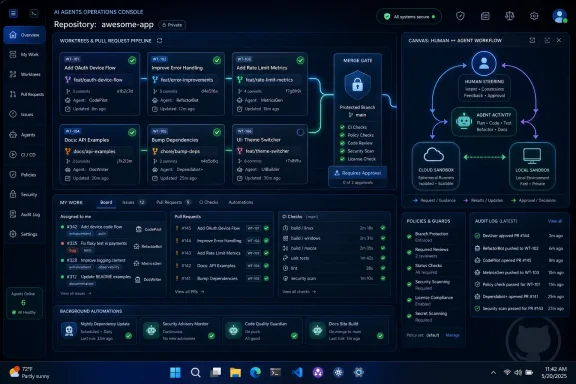
Task: Open Visual Studio Code from the taskbar
Action: click(x=297, y=373)
